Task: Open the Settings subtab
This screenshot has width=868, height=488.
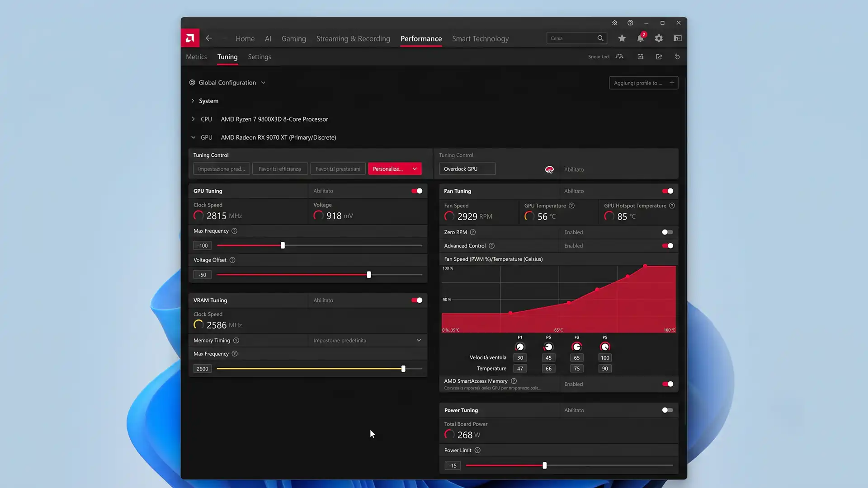Action: [259, 57]
